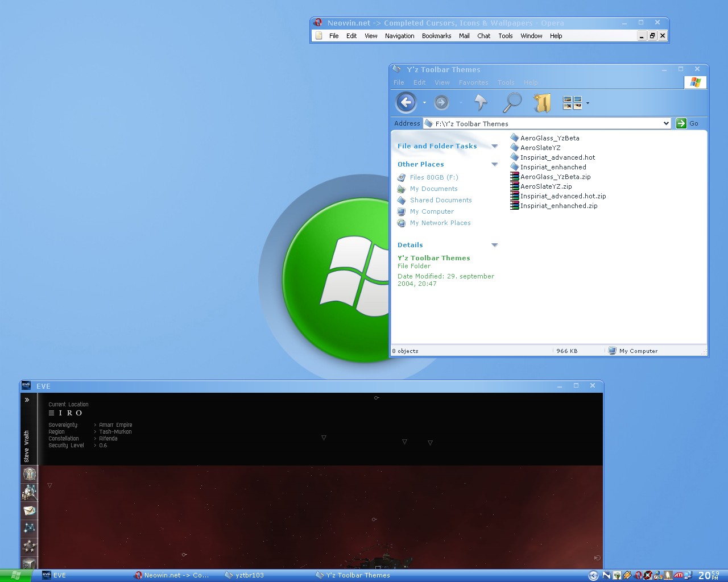Open Opera Chat menu
Image resolution: width=728 pixels, height=582 pixels.
tap(483, 36)
